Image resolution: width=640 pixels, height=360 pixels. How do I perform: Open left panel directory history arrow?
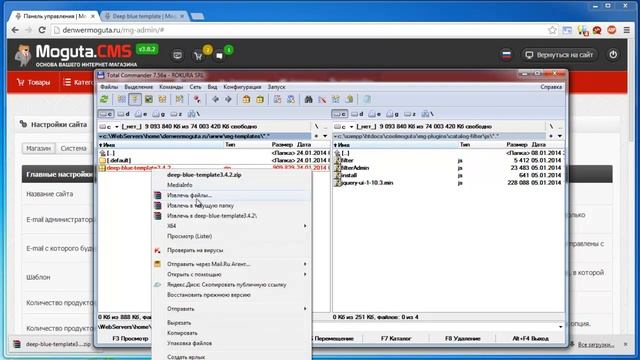tap(325, 136)
